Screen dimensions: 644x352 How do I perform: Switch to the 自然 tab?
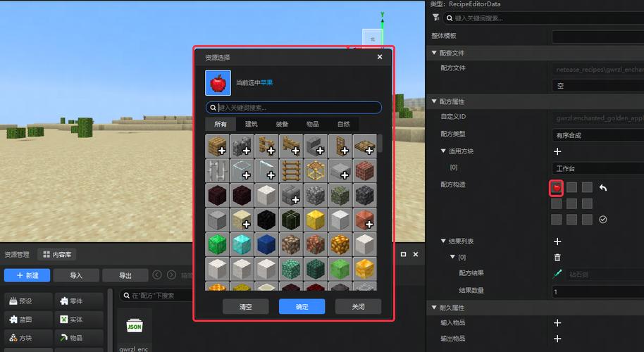tap(343, 124)
